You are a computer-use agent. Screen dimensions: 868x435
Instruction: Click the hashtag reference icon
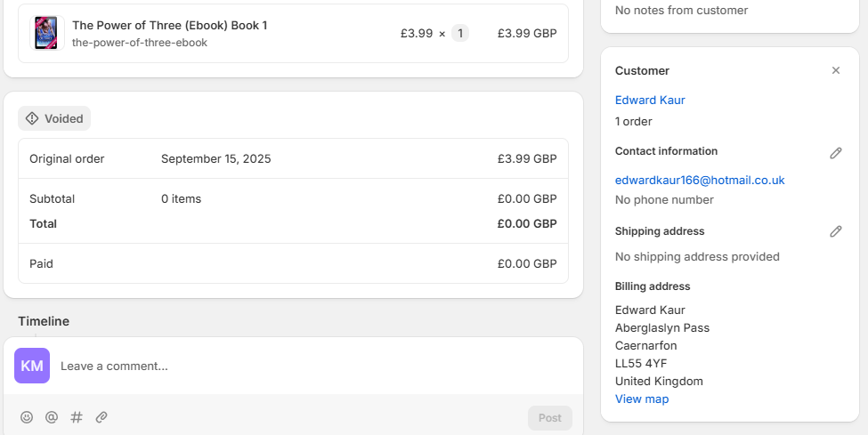click(77, 417)
